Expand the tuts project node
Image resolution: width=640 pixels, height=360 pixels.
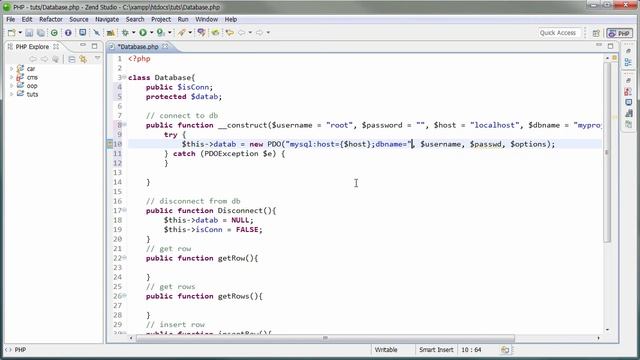[x=11, y=94]
